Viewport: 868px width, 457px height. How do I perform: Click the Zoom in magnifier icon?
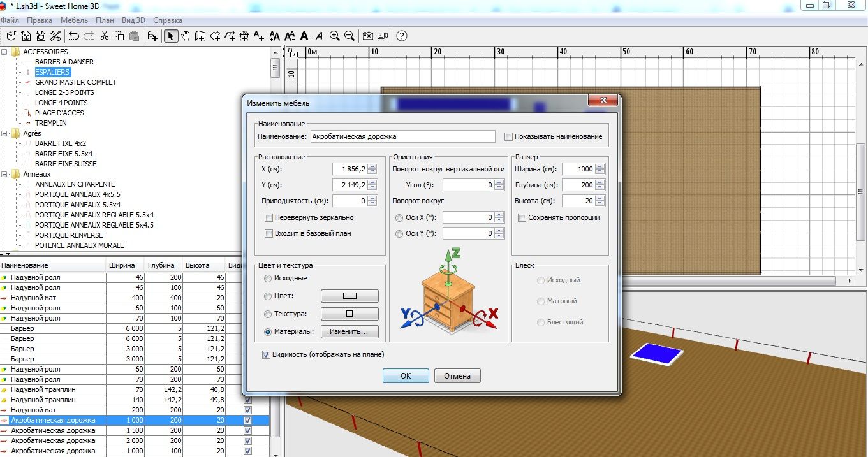click(x=335, y=36)
